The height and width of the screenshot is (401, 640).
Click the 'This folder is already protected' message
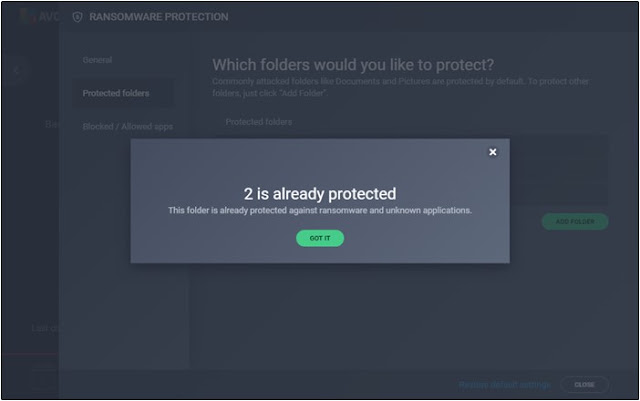(320, 210)
